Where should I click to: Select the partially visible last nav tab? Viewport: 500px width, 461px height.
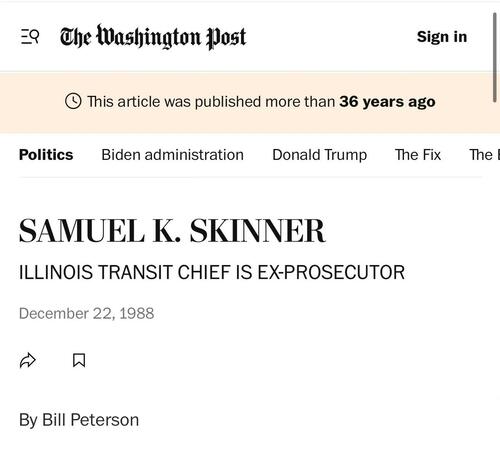tap(484, 155)
